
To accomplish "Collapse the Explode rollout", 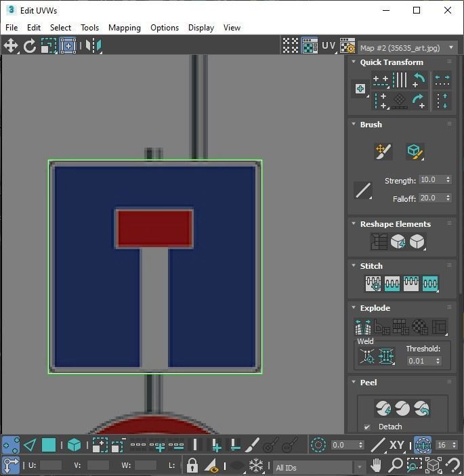I will pyautogui.click(x=354, y=307).
